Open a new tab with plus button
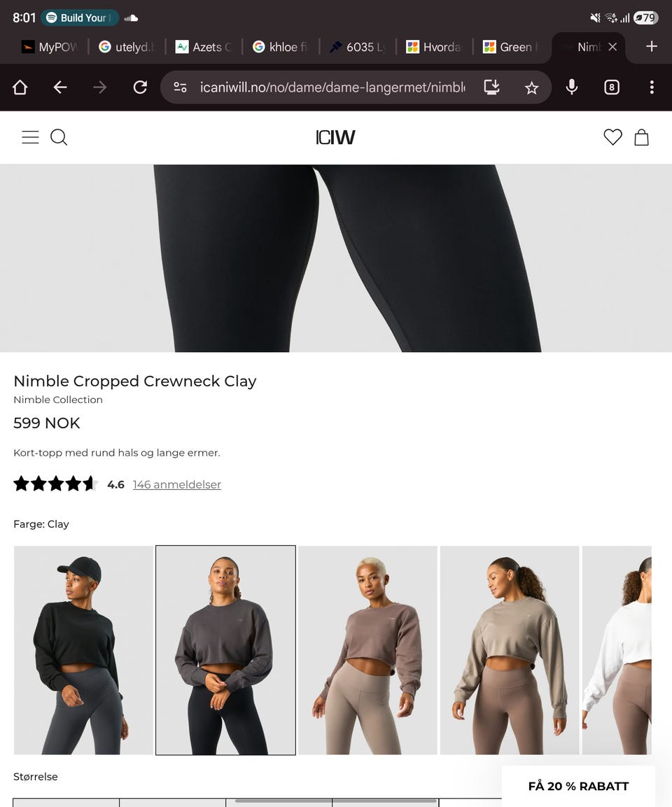 coord(652,47)
